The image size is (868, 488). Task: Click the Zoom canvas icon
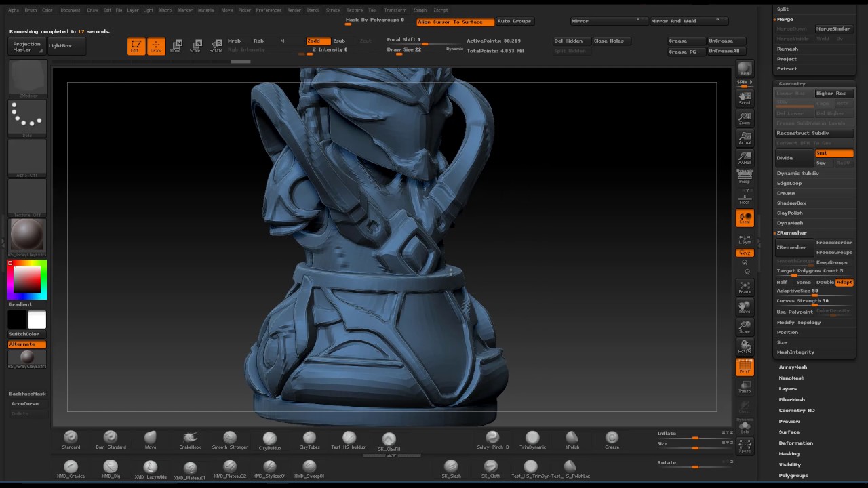745,119
